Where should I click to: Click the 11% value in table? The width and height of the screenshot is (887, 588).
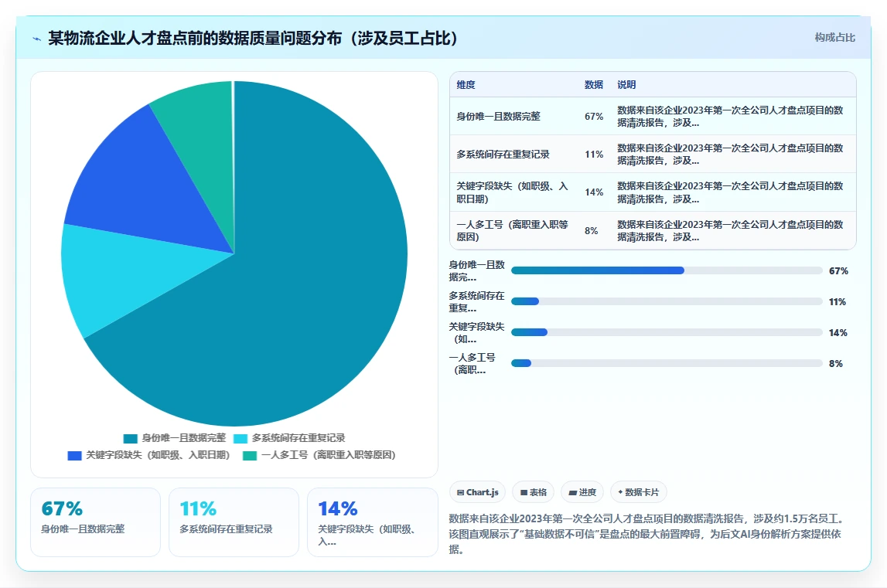pyautogui.click(x=594, y=155)
